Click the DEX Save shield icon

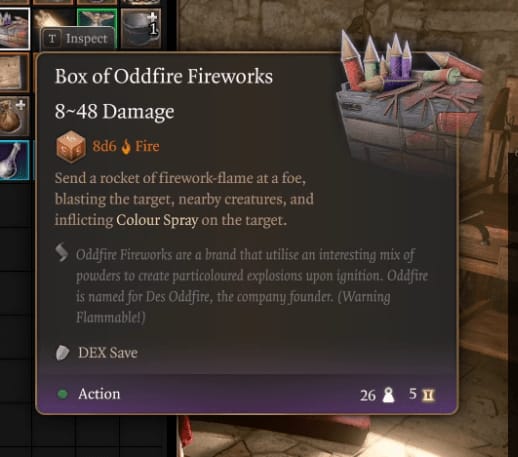(62, 353)
